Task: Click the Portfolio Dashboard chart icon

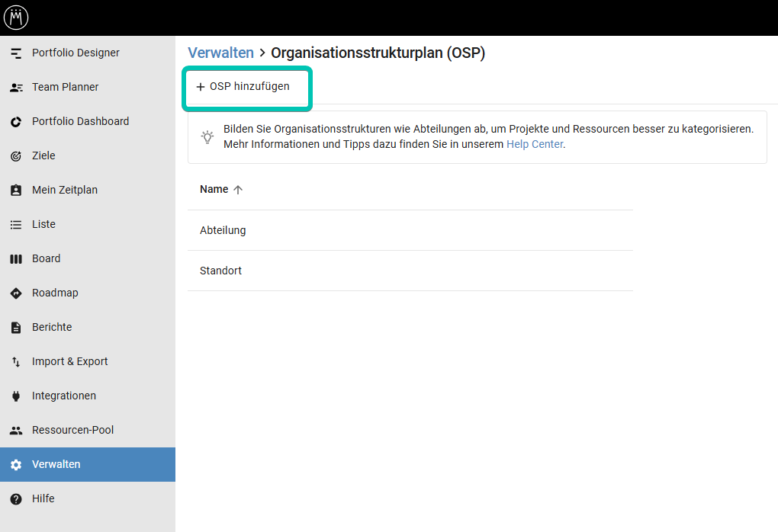Action: pos(16,122)
